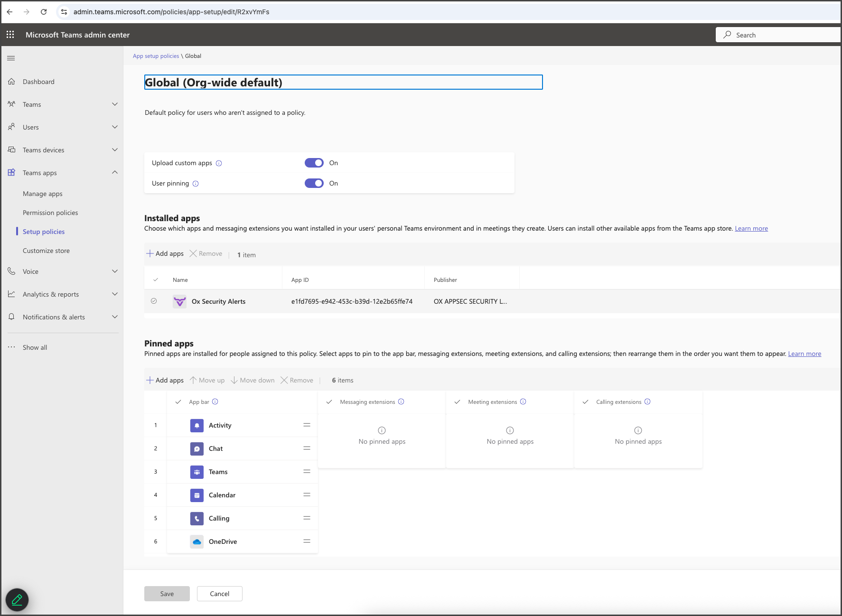
Task: Collapse the hamburger navigation menu
Action: point(11,58)
